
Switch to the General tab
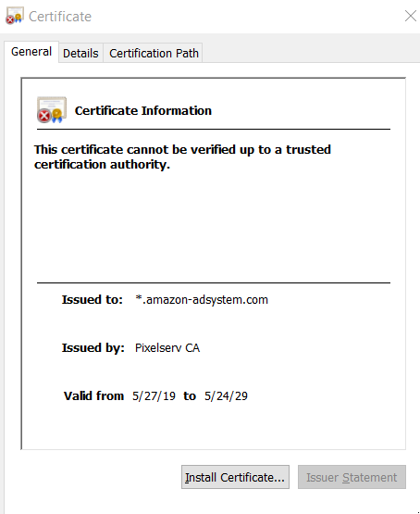[x=31, y=52]
